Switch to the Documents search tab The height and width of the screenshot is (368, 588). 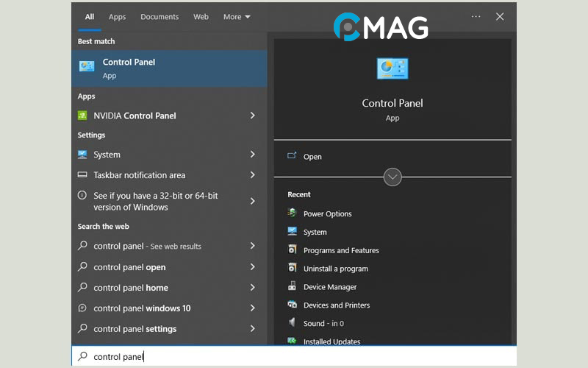click(x=159, y=17)
